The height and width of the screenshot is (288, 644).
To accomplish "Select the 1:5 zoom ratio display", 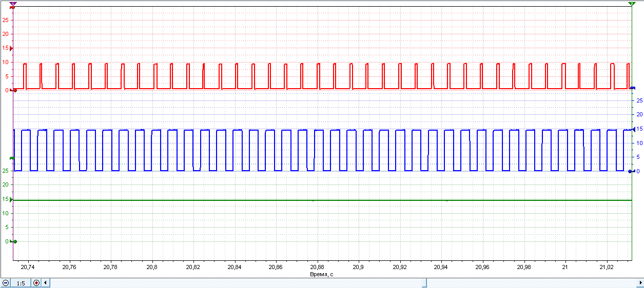I will pyautogui.click(x=21, y=283).
